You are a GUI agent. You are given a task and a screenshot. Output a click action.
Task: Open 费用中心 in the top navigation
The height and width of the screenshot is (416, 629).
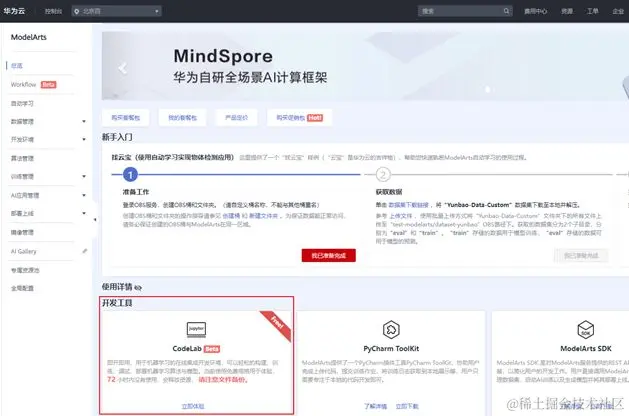coord(536,11)
